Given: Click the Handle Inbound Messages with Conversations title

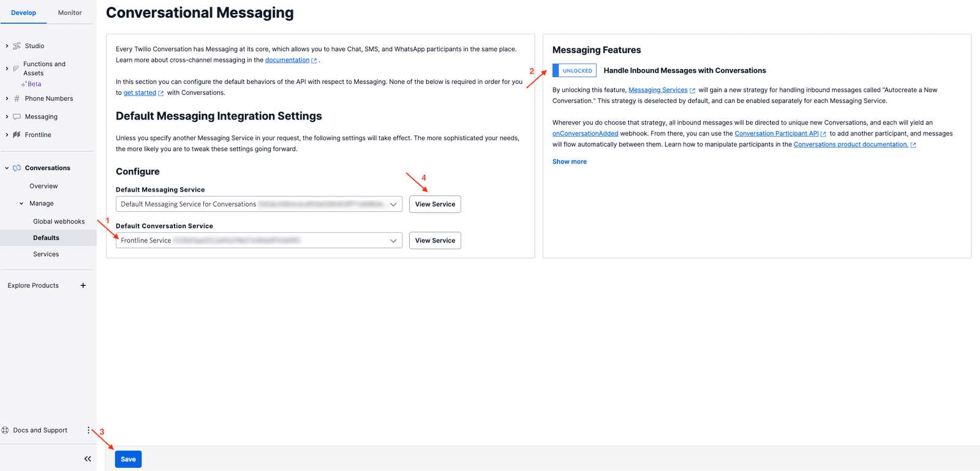Looking at the screenshot, I should [x=685, y=70].
